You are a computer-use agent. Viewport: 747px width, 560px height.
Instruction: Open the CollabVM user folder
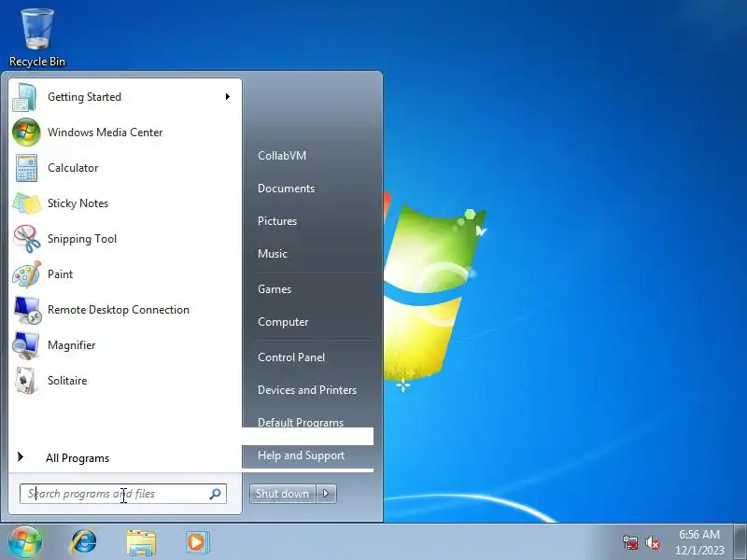pos(282,156)
